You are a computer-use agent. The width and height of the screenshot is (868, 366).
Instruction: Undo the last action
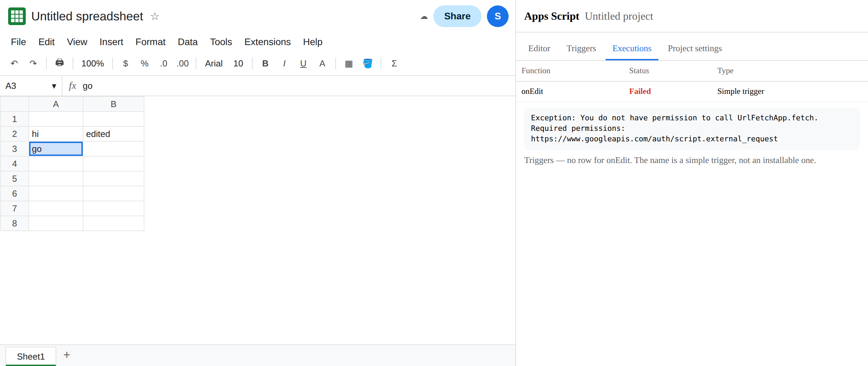coord(14,63)
